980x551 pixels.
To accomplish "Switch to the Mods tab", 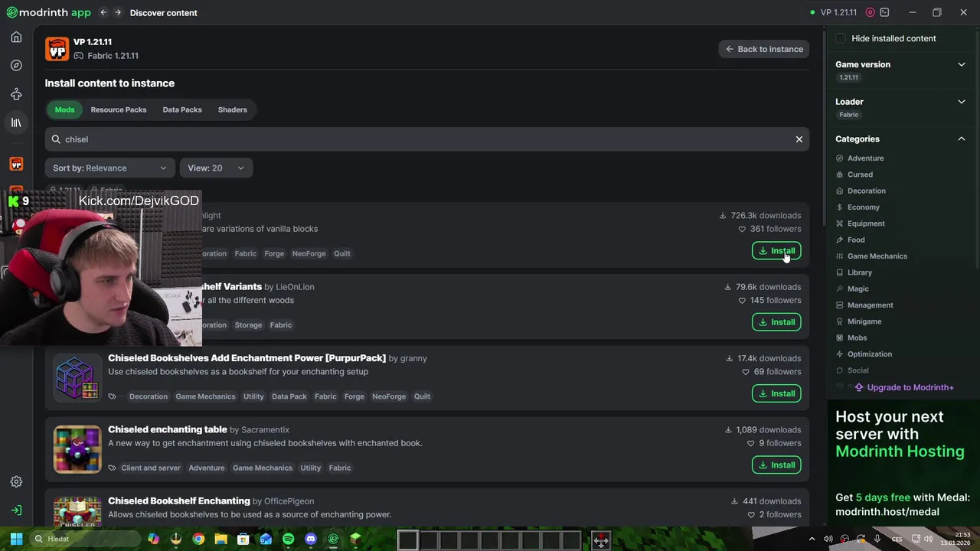I will [x=64, y=109].
